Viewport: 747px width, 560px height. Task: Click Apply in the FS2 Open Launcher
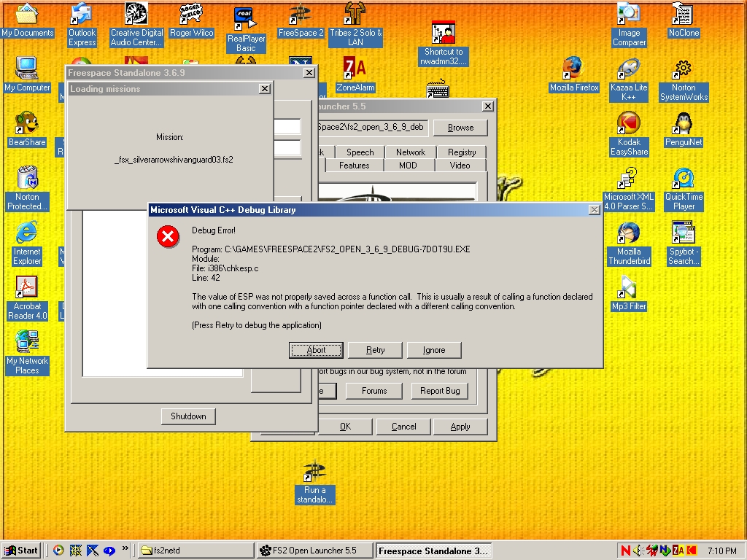point(460,427)
